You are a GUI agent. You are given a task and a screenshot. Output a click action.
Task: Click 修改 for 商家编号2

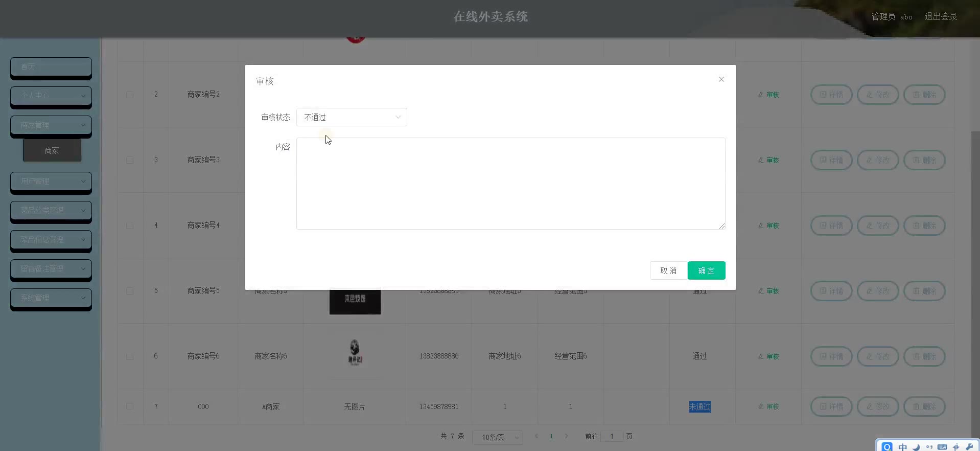(878, 95)
